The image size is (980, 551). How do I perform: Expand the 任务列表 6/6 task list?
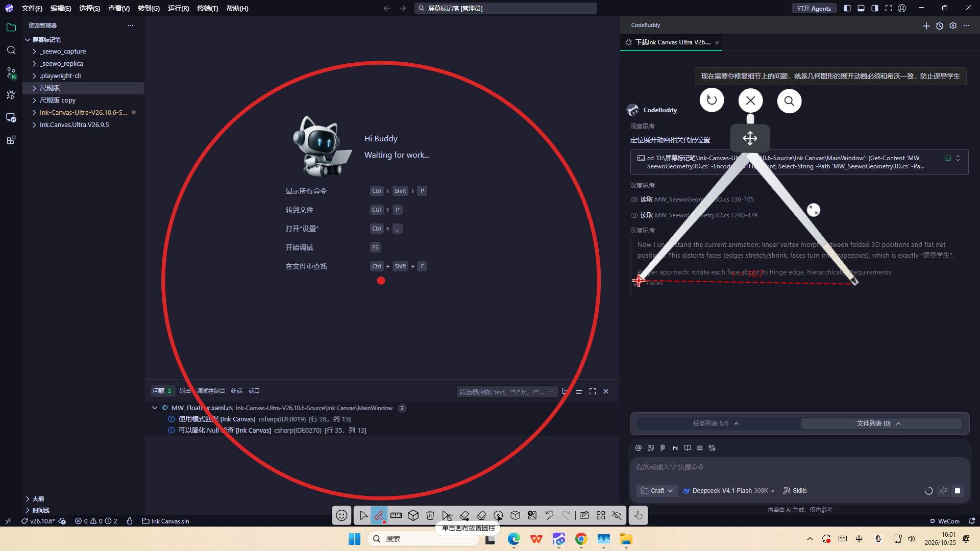pyautogui.click(x=716, y=423)
